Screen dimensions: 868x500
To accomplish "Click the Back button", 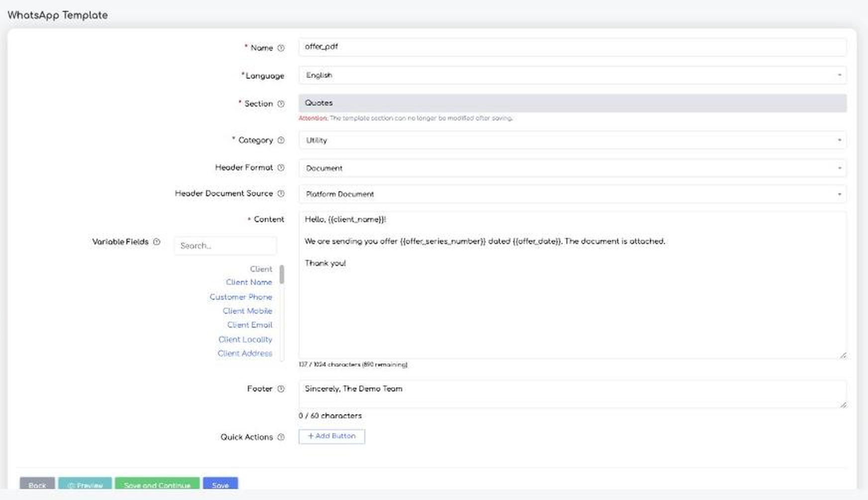I will [37, 484].
